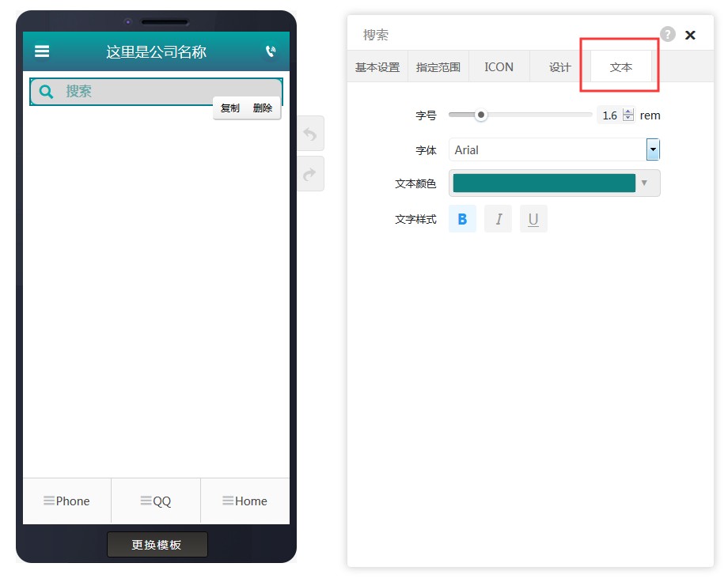Tap the QQ footer tab

[156, 501]
